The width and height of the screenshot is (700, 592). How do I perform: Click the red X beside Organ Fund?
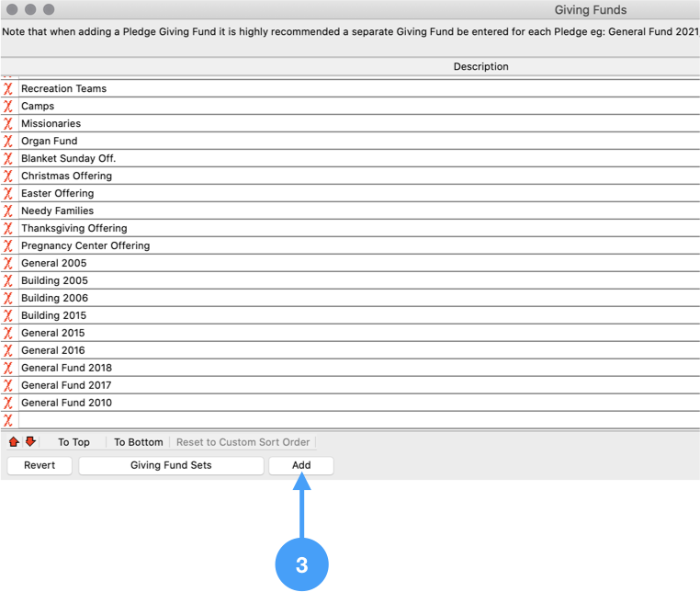pos(8,141)
